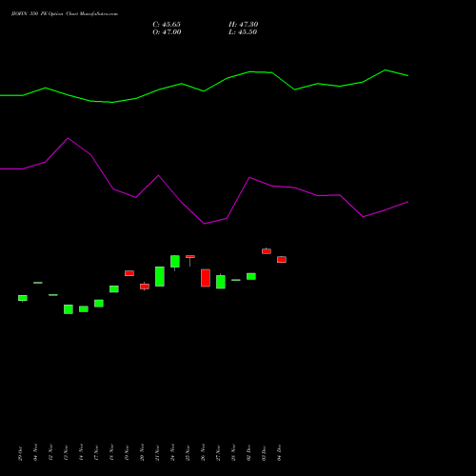Select the 25 Nov date label
Screen dimensions: 476x476
pyautogui.click(x=188, y=453)
